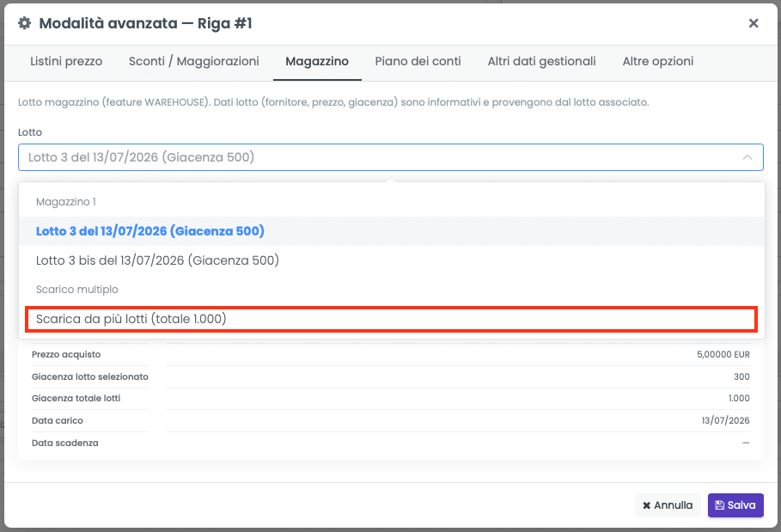Click the Data scadenza label
This screenshot has height=532, width=781.
(64, 443)
